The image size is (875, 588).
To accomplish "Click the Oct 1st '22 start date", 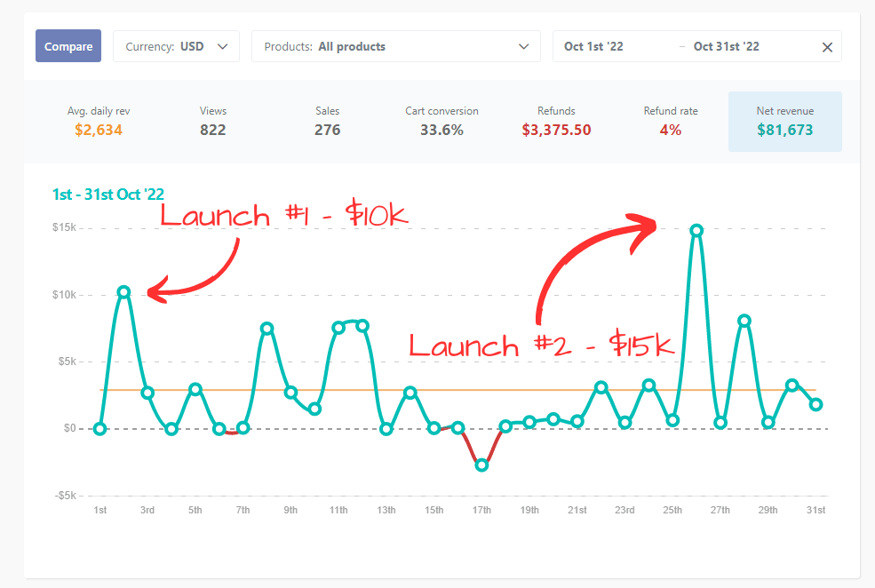I will [593, 46].
